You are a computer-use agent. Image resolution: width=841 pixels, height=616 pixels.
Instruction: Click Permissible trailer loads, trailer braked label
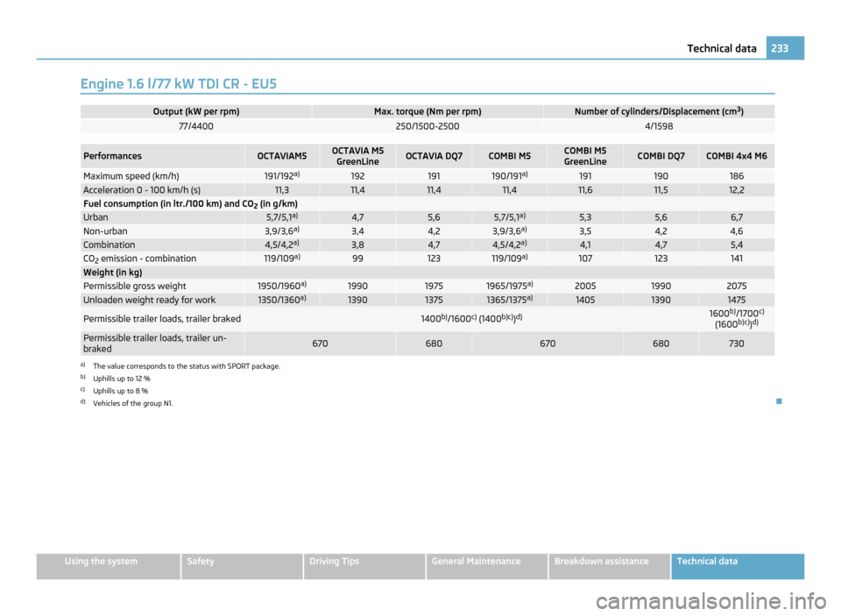[162, 319]
